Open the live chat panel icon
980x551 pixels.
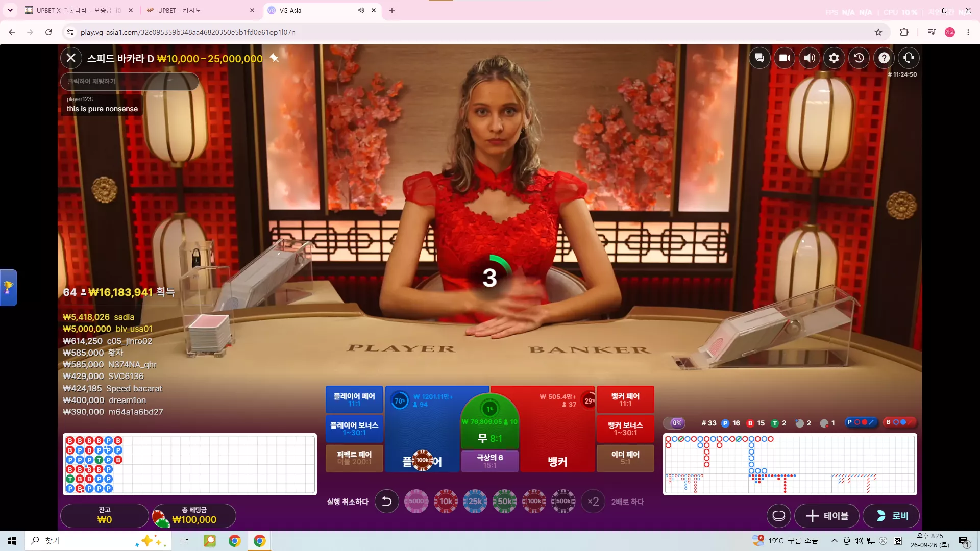pos(759,58)
